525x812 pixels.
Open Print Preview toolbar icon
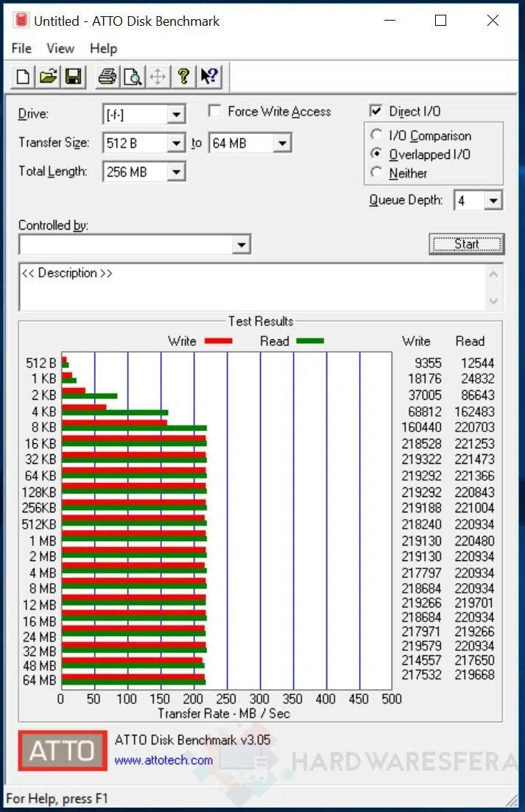point(133,77)
